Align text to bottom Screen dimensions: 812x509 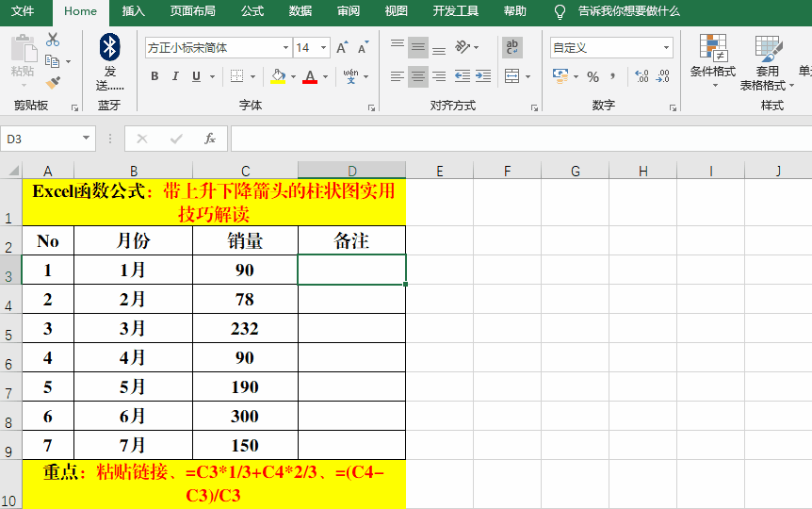(439, 49)
